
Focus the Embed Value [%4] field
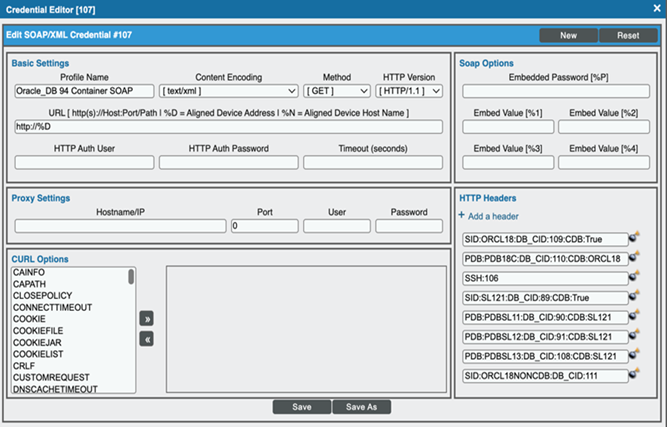tap(604, 162)
